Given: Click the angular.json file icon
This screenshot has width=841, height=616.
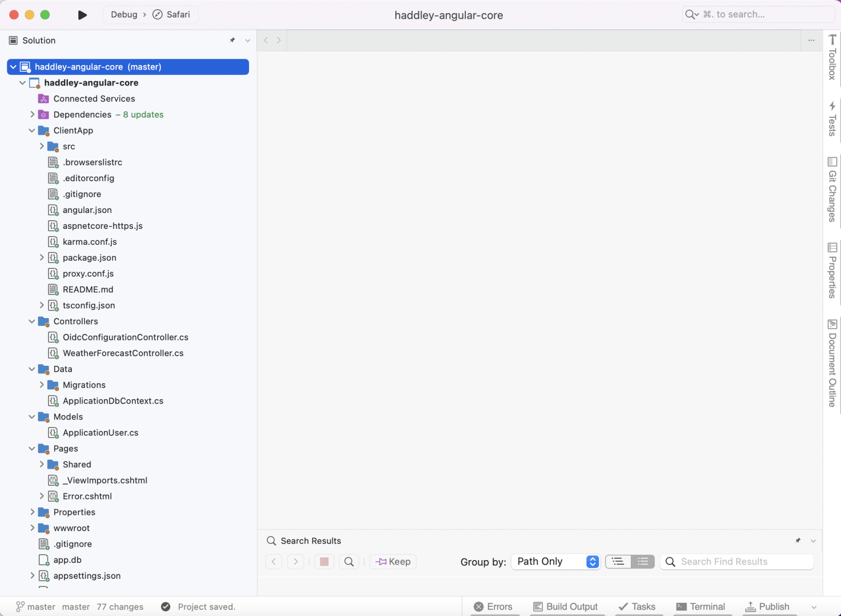Looking at the screenshot, I should point(53,210).
